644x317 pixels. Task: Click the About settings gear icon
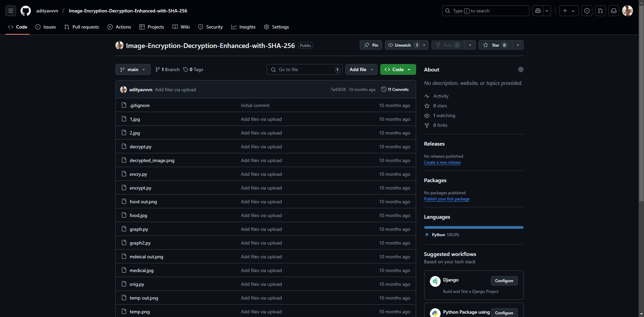point(521,69)
